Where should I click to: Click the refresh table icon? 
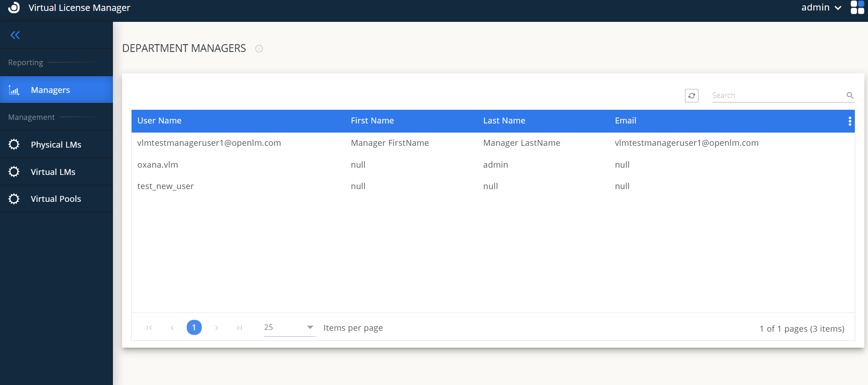[x=691, y=96]
